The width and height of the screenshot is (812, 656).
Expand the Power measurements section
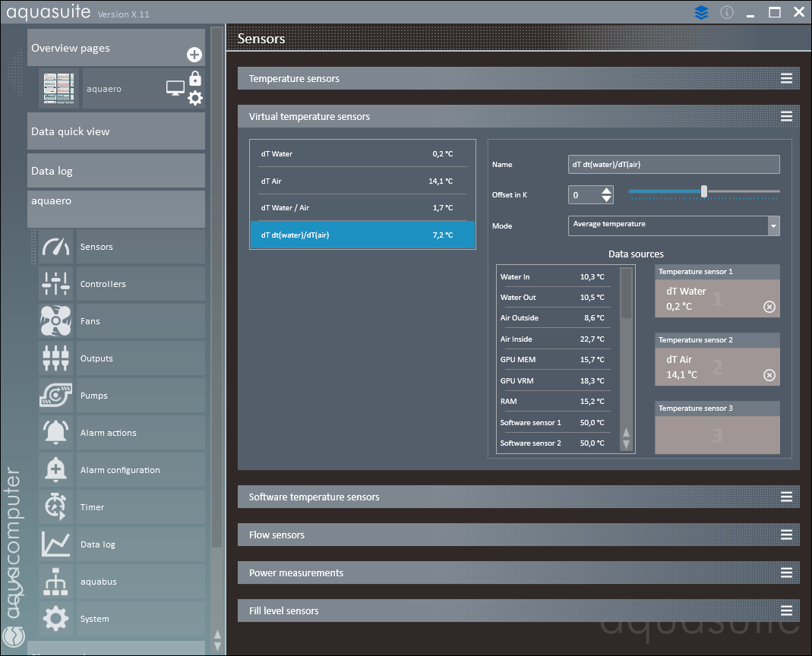click(787, 572)
